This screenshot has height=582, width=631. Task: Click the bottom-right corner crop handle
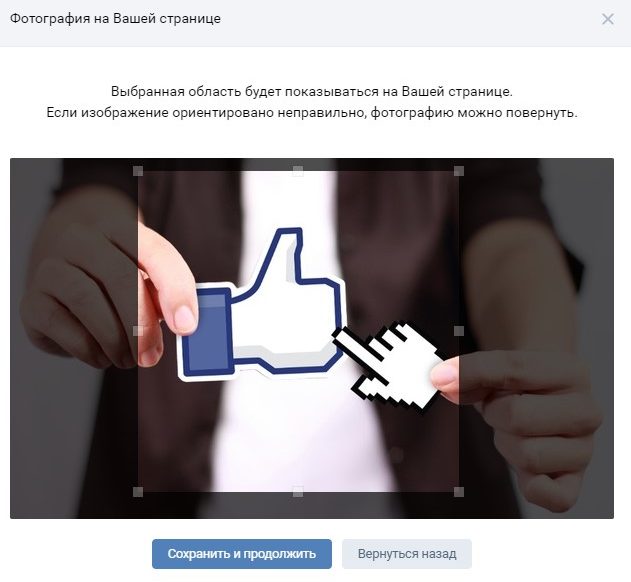(x=459, y=491)
